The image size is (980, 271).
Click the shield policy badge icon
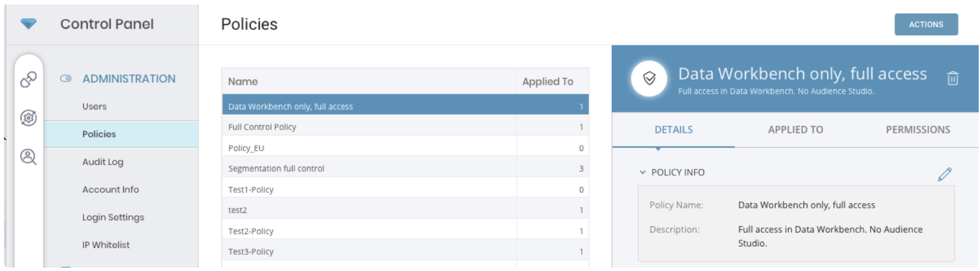tap(649, 79)
